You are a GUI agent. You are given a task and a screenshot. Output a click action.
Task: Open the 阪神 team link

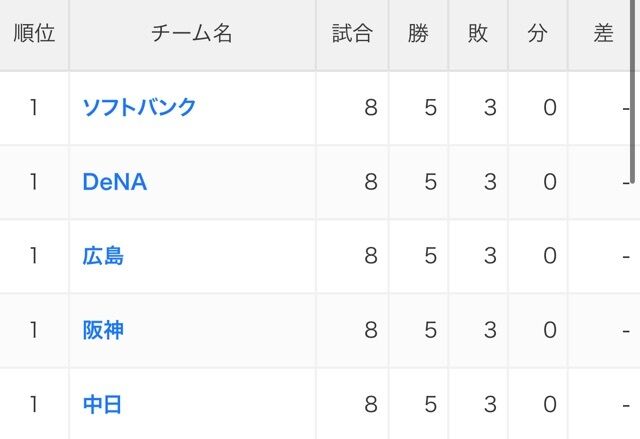click(103, 330)
